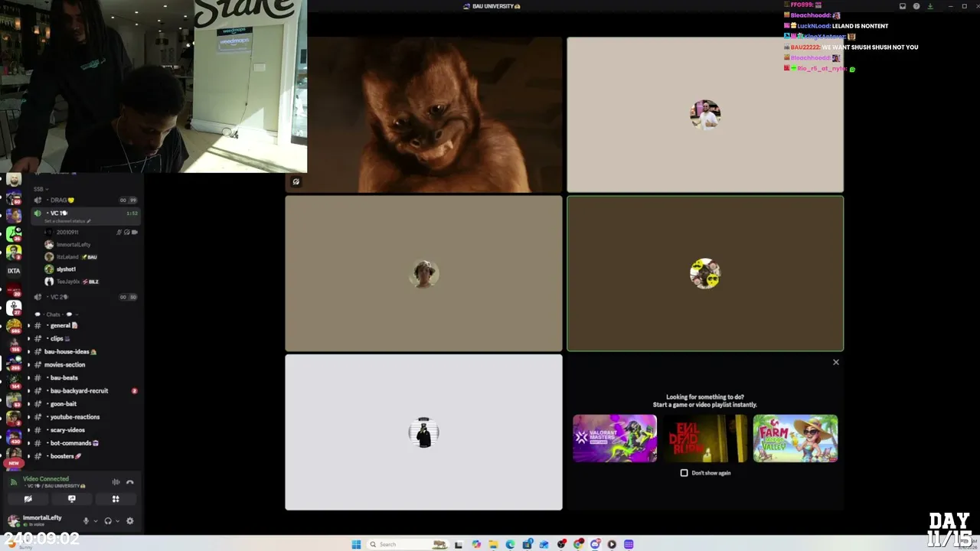Open ImmortalLefty user avatar in bottom panel
The width and height of the screenshot is (980, 551).
click(13, 520)
